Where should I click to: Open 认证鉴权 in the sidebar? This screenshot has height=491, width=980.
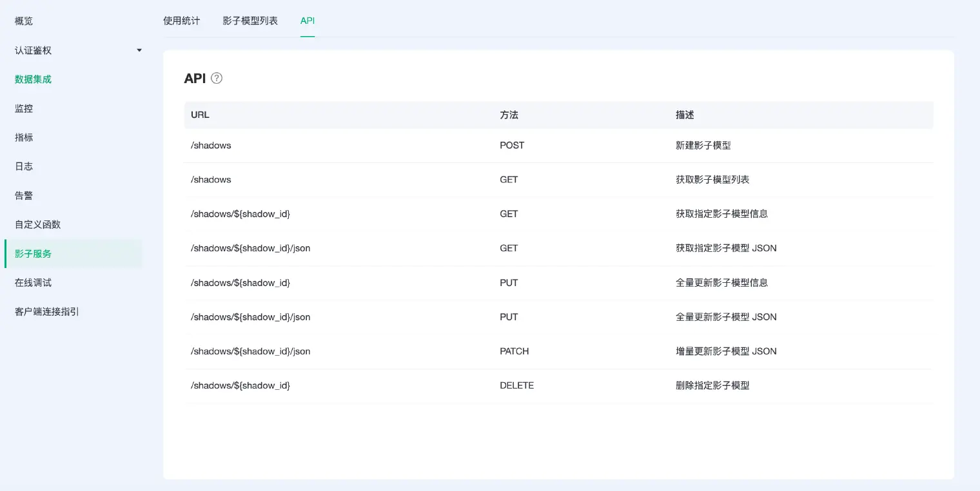coord(33,50)
